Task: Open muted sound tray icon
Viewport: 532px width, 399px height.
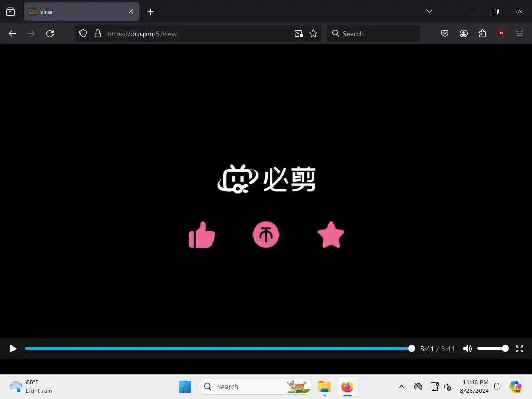Action: 448,387
